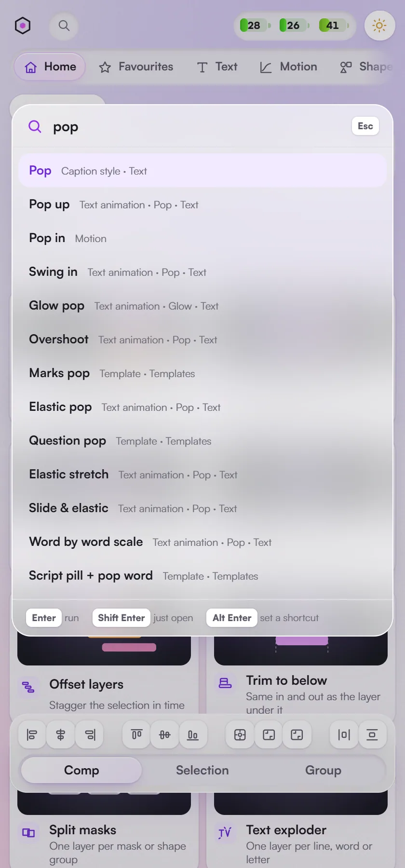405x868 pixels.
Task: Click the square icon beside distribute buttons
Action: pyautogui.click(x=297, y=735)
